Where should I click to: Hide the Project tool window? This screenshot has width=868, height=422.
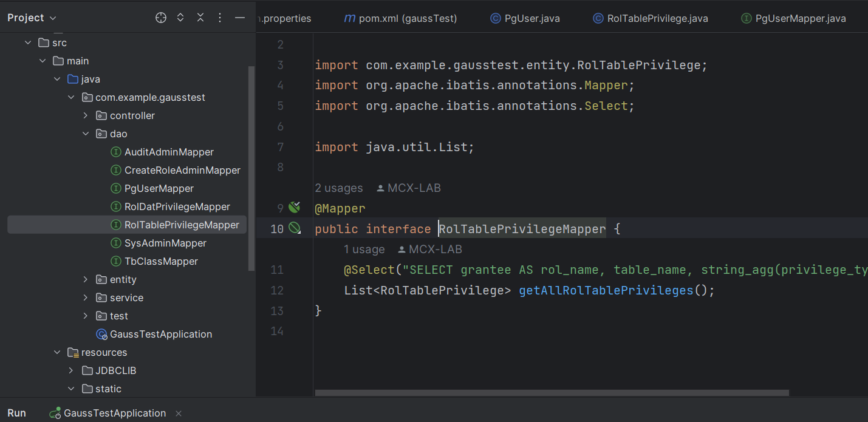[240, 18]
